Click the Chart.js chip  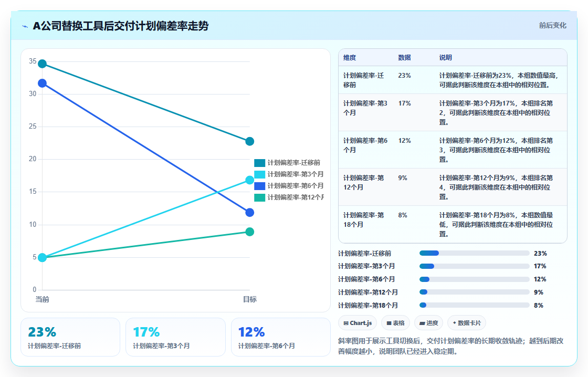coord(358,323)
